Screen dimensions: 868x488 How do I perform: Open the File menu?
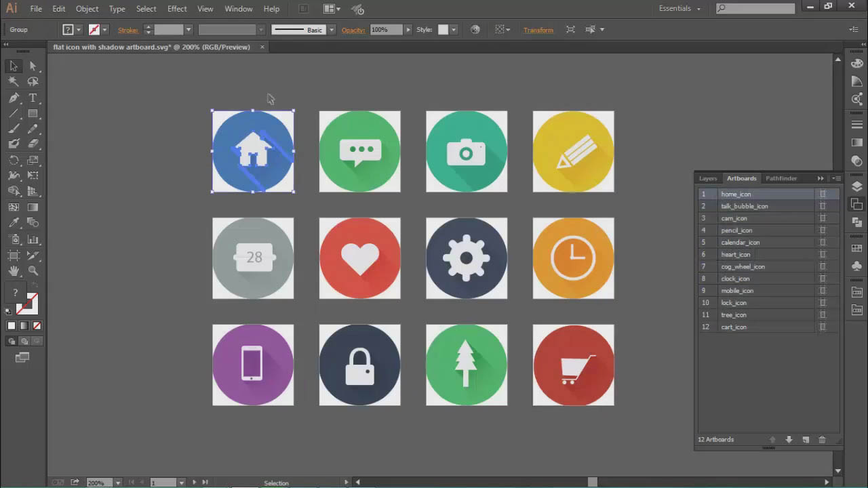pyautogui.click(x=36, y=9)
